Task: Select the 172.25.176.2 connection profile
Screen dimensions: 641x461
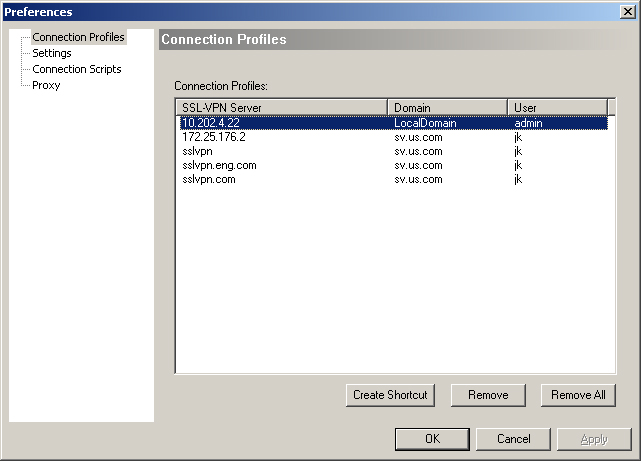Action: coord(214,137)
